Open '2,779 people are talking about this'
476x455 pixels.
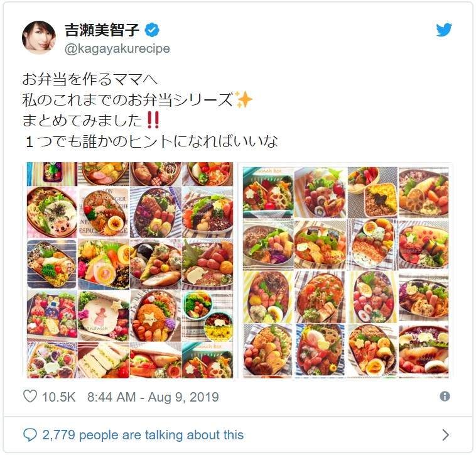click(143, 435)
